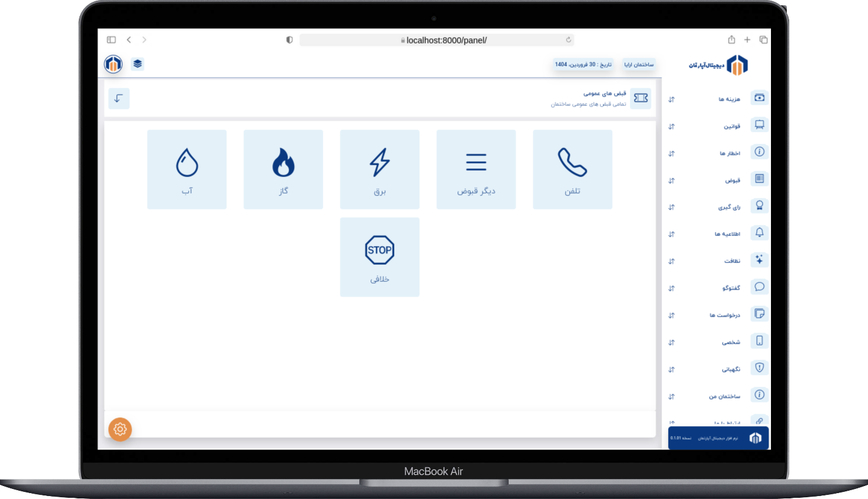The height and width of the screenshot is (499, 868).
Task: Click the browser address bar localhost:8000/panel/
Action: coord(436,40)
